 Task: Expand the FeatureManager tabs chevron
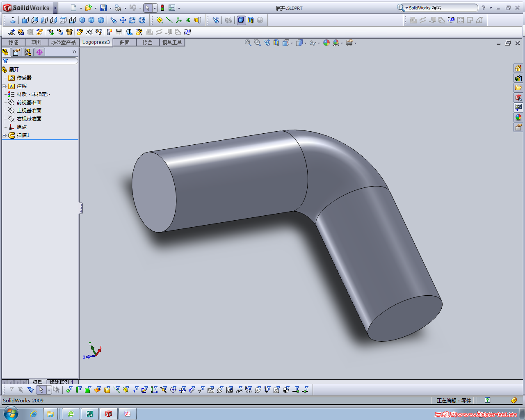point(74,52)
